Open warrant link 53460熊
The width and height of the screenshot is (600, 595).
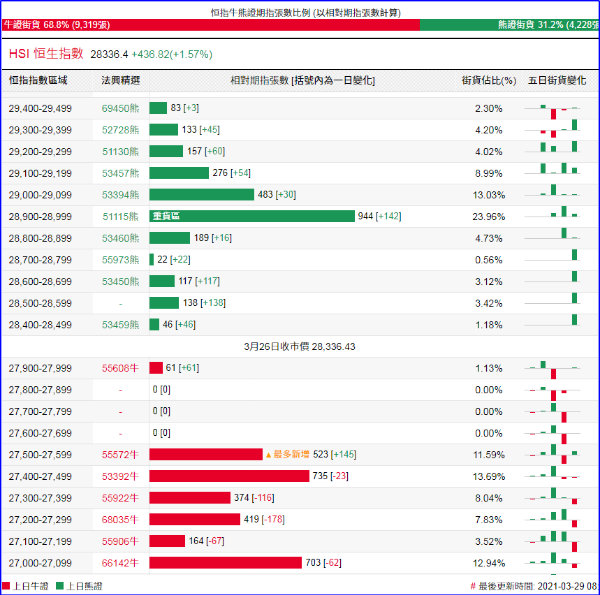(120, 238)
